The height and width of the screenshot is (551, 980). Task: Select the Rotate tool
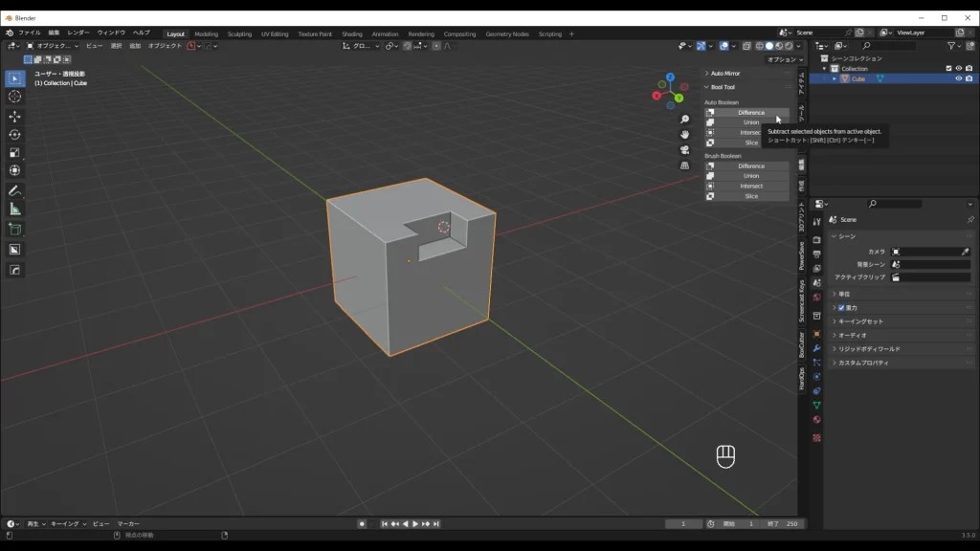[x=14, y=135]
